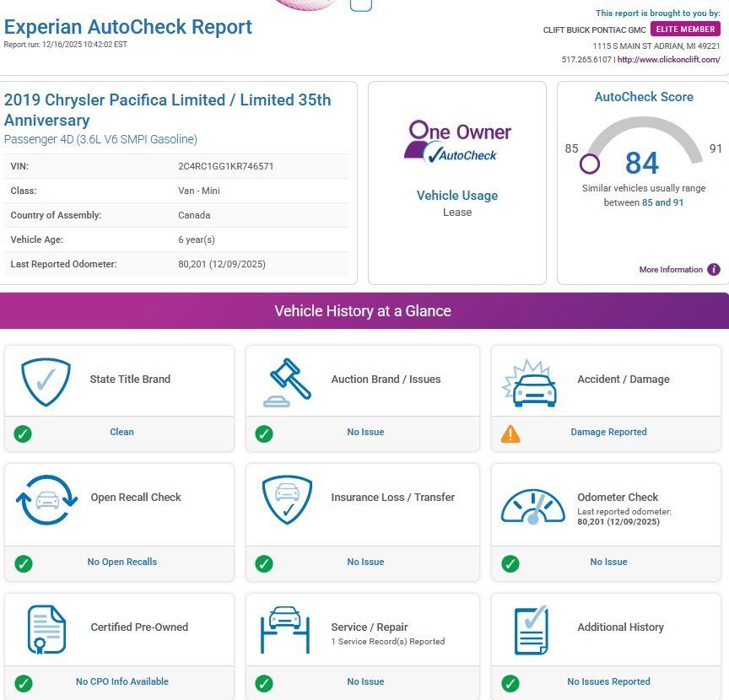Click the green check beside Clean
This screenshot has width=729, height=700.
click(x=23, y=433)
